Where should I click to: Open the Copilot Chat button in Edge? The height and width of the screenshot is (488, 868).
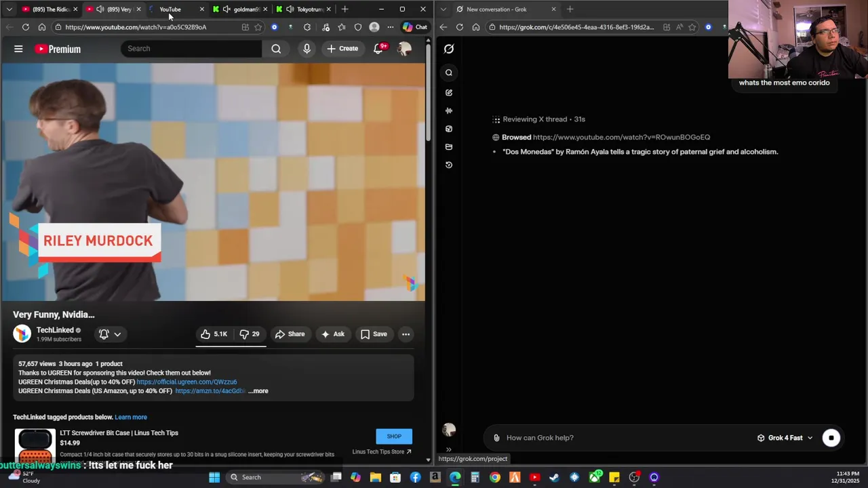point(415,27)
